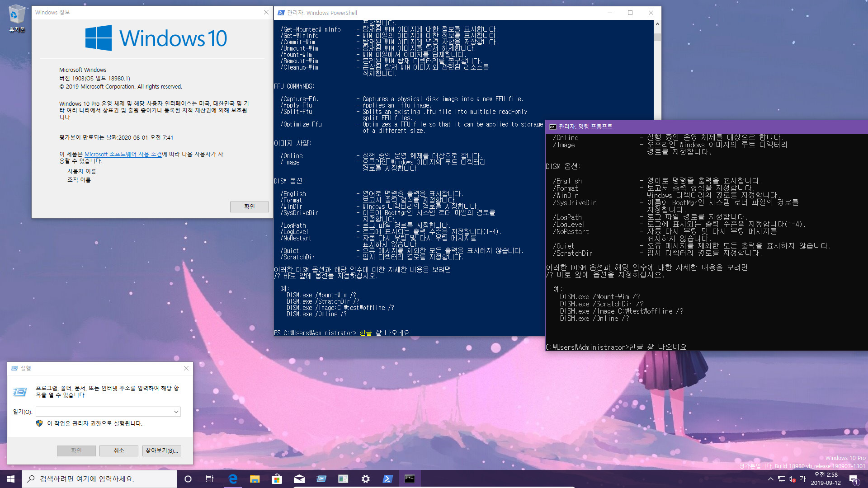The width and height of the screenshot is (868, 488).
Task: Show hidden system tray icons
Action: pos(771,479)
